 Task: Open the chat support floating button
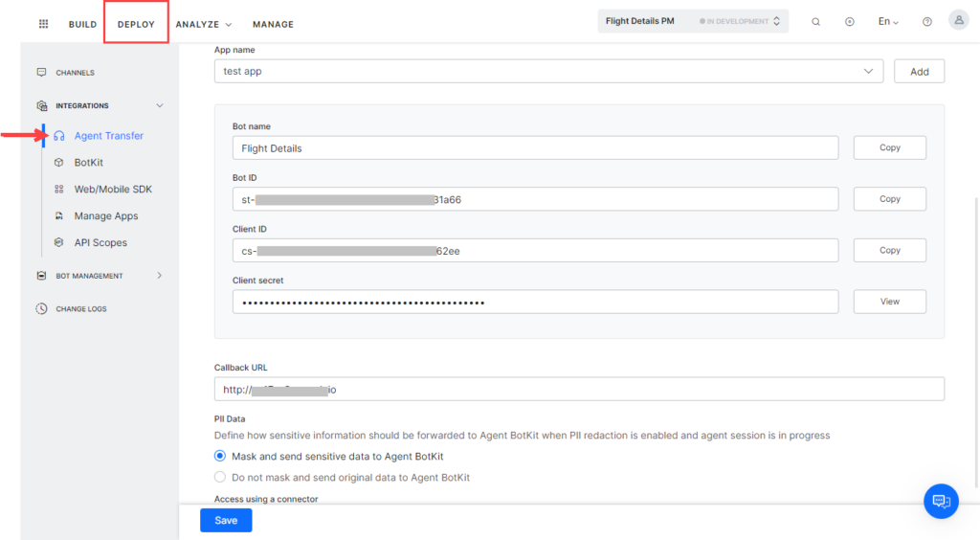[941, 501]
